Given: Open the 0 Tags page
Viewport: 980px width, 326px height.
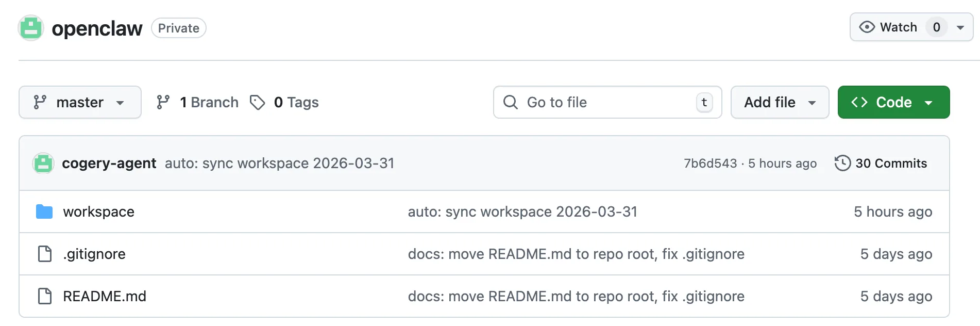Looking at the screenshot, I should point(296,103).
